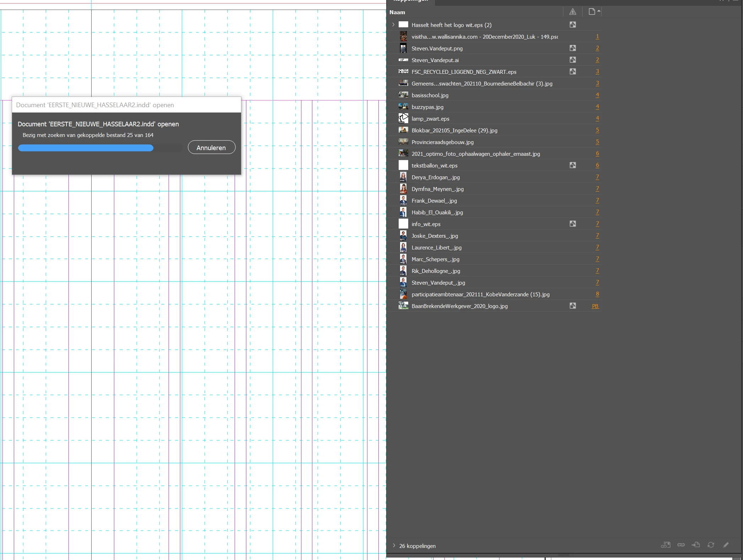Expand the 26 koppelingen info section
Viewport: 743px width, 560px height.
coord(394,545)
